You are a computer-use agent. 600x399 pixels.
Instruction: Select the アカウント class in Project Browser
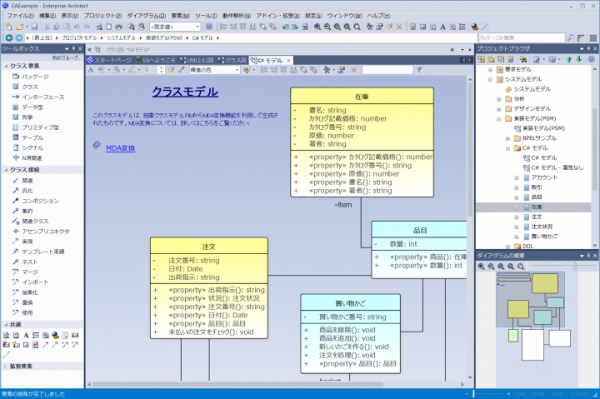click(x=540, y=178)
